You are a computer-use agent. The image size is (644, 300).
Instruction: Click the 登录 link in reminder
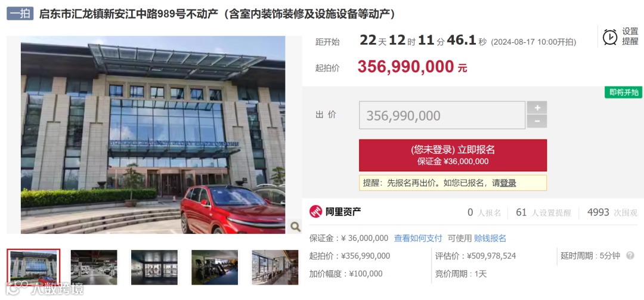click(x=507, y=183)
